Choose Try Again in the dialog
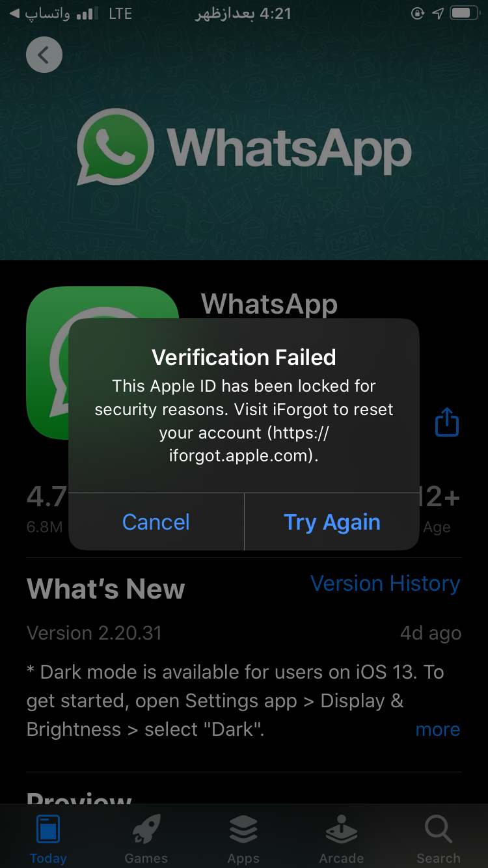The height and width of the screenshot is (868, 488). click(x=332, y=522)
